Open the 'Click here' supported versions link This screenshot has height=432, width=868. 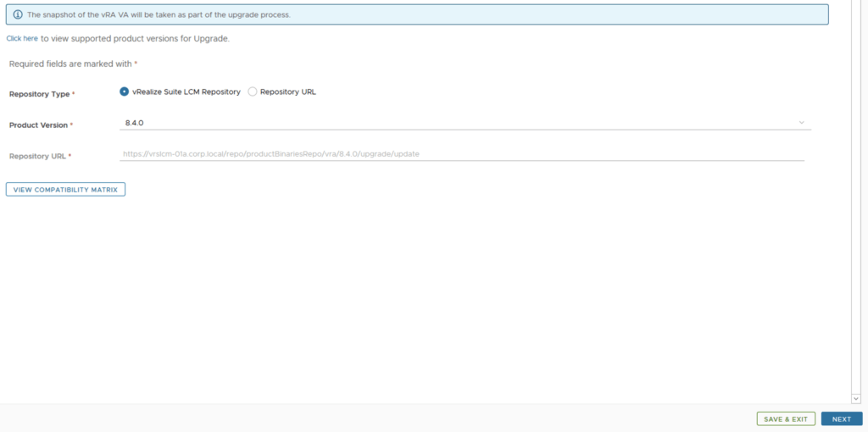pos(22,38)
